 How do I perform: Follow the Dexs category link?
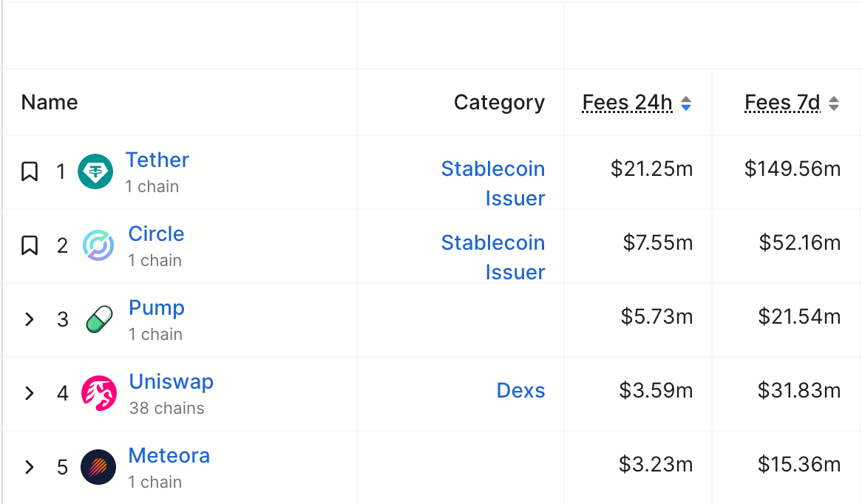pyautogui.click(x=521, y=390)
